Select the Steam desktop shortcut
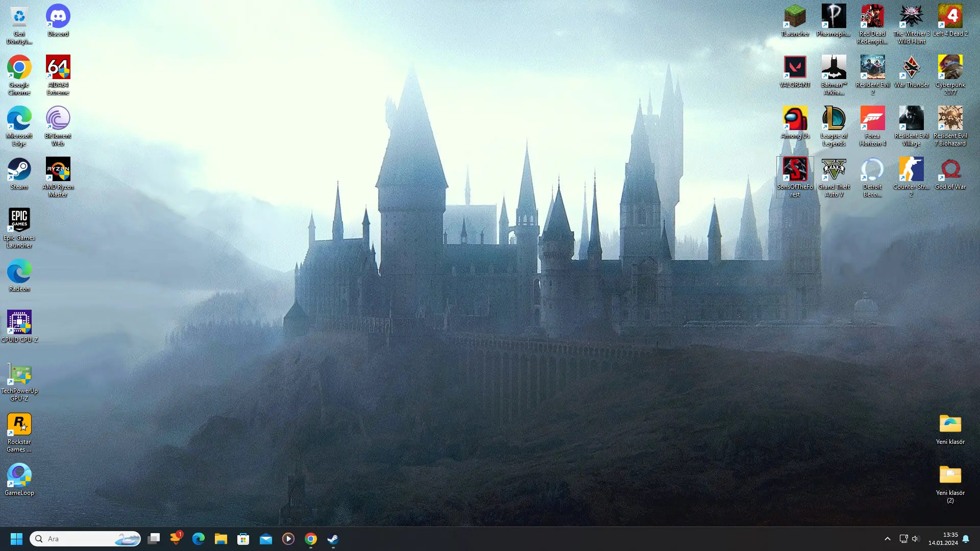This screenshot has height=551, width=980. click(19, 174)
